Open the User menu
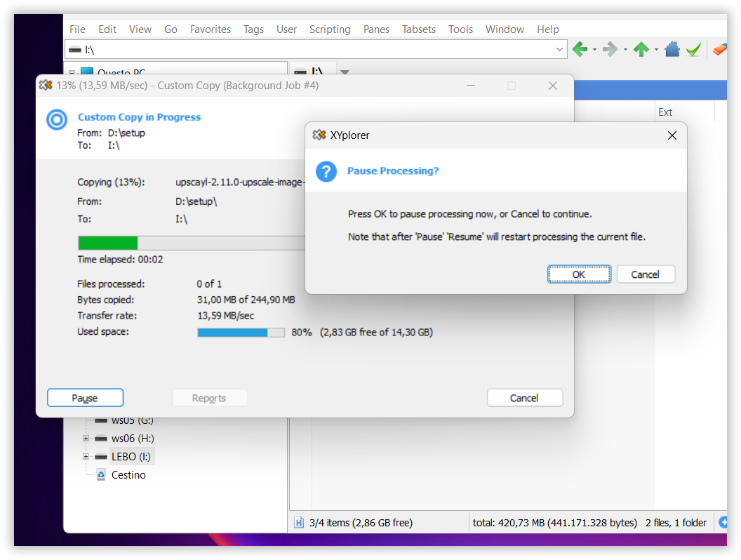741x560 pixels. pos(286,29)
